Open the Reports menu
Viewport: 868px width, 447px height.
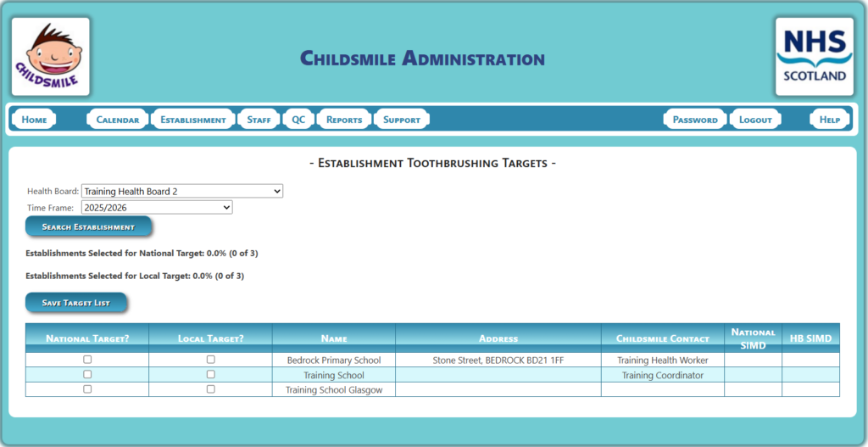(x=344, y=120)
